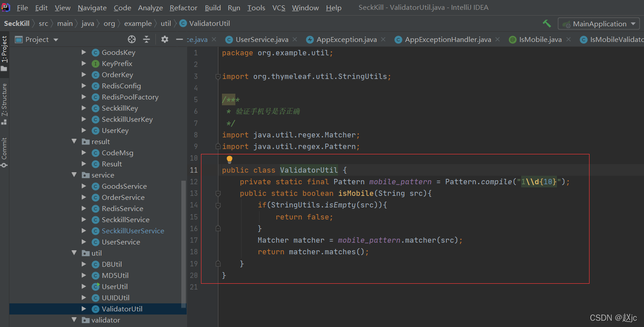Select the OrderKey class in tree

[117, 75]
